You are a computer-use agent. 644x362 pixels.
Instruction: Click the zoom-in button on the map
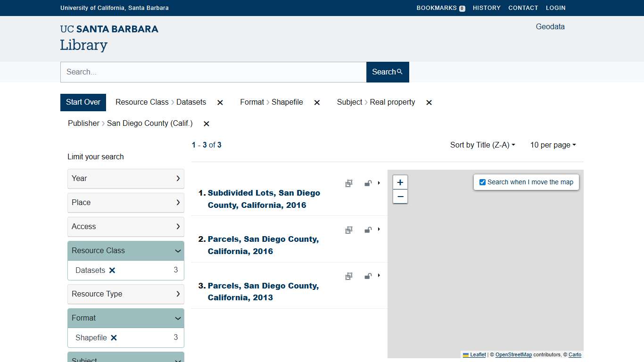[400, 182]
